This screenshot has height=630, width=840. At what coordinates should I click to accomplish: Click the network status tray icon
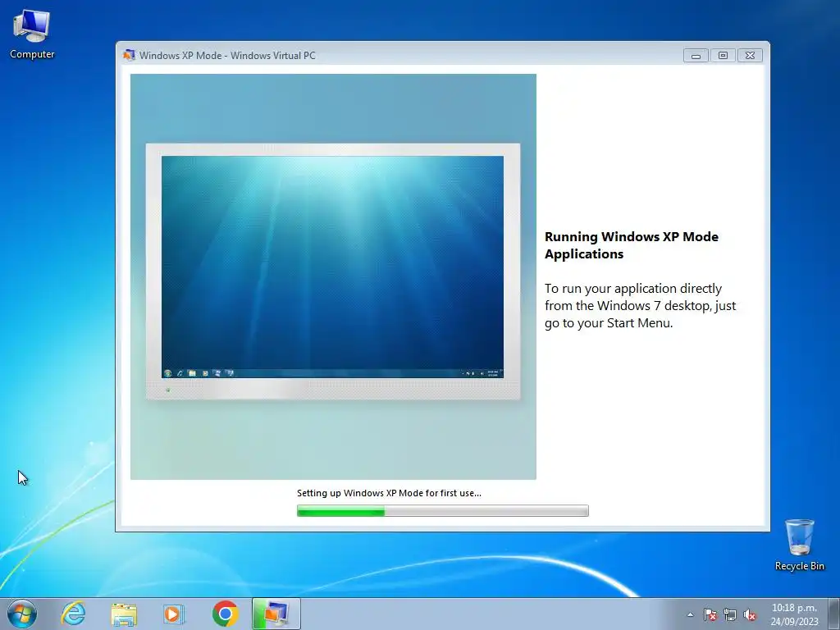pyautogui.click(x=729, y=614)
